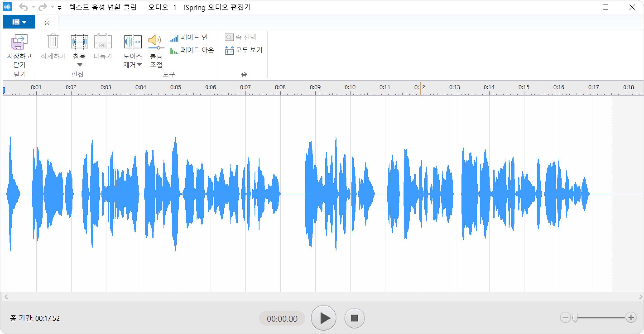This screenshot has width=644, height=334.
Task: Start playback with the Play button
Action: pos(324,318)
